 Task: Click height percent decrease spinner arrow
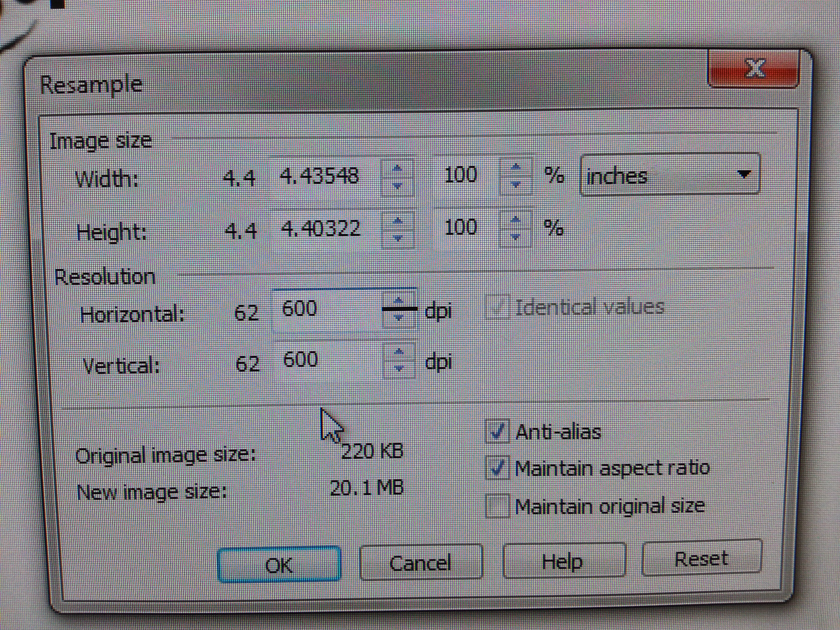tap(515, 237)
